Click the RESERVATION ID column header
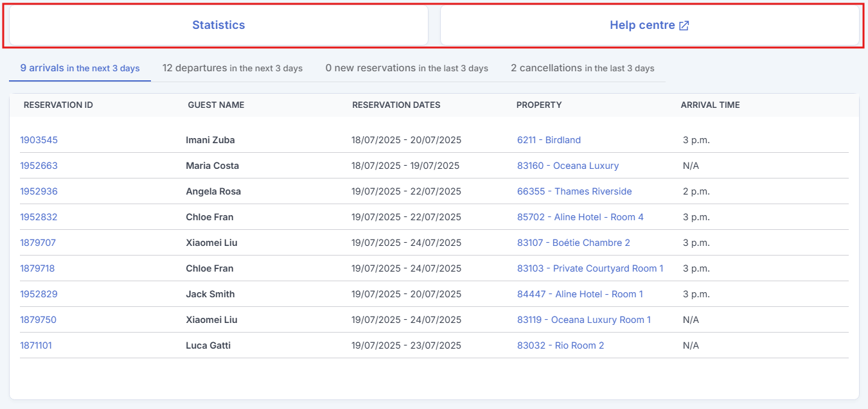868x409 pixels. [x=58, y=105]
